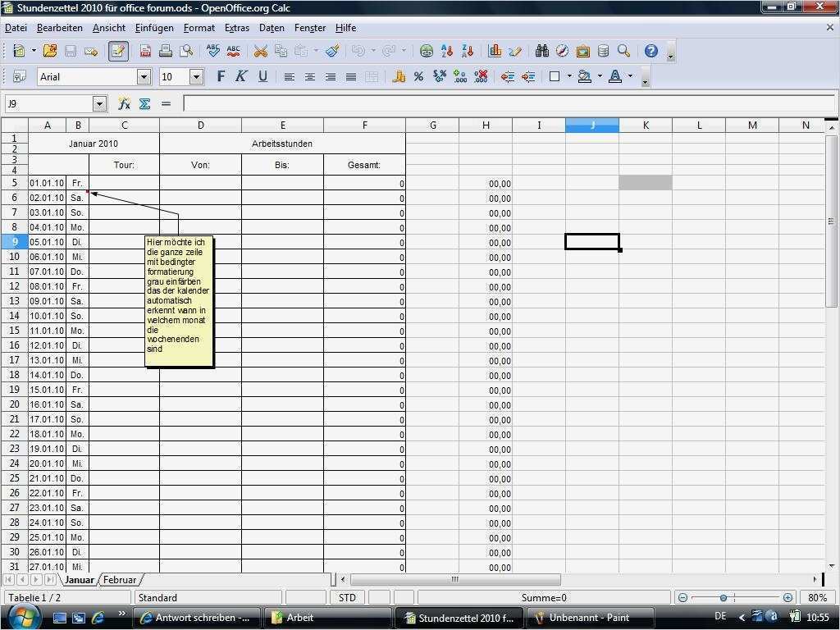Switch to the Februar sheet tab
This screenshot has height=630, width=840.
pos(120,580)
